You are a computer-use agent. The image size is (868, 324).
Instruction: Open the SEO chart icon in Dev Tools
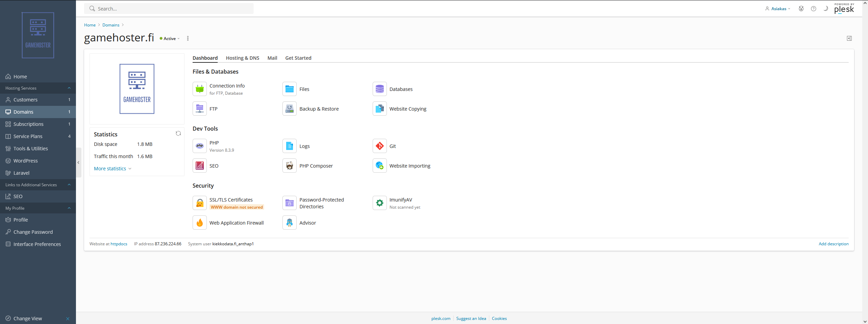pyautogui.click(x=200, y=166)
